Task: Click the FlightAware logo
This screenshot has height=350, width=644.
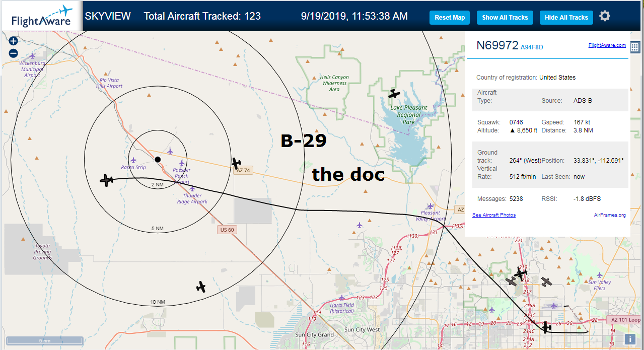Action: (42, 16)
